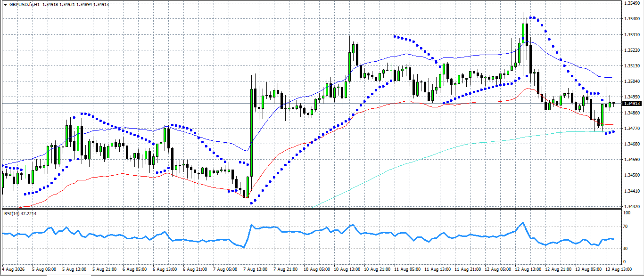The width and height of the screenshot is (644, 276).
Task: Click the triangle beside GBPUSD.fx,H1 title
Action: [x=5, y=4]
